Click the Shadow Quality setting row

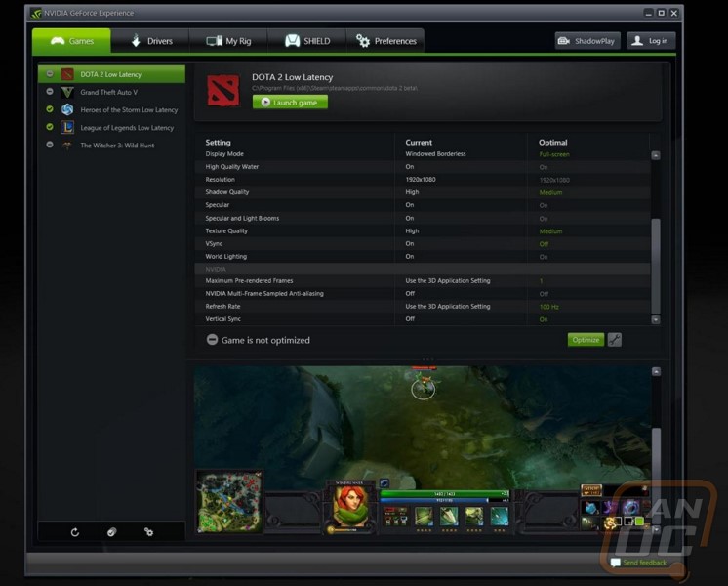point(422,192)
